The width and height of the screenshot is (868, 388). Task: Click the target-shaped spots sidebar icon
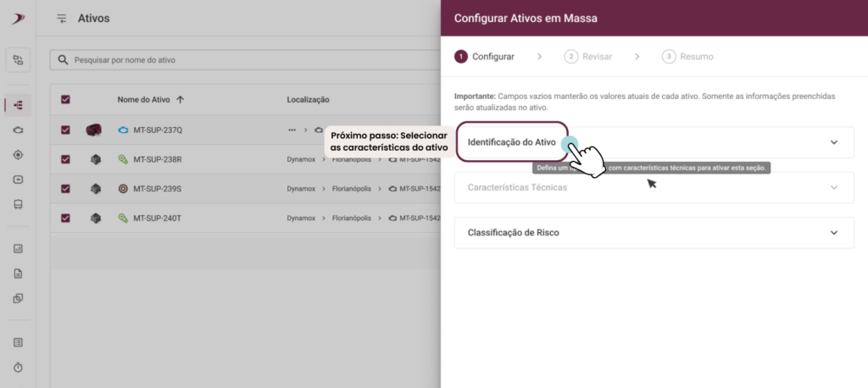18,155
